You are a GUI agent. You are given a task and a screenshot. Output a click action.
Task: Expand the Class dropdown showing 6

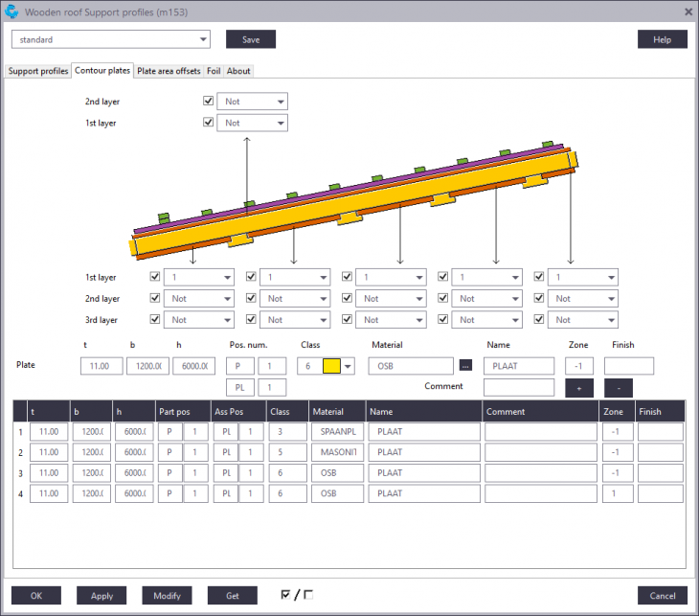pyautogui.click(x=349, y=366)
